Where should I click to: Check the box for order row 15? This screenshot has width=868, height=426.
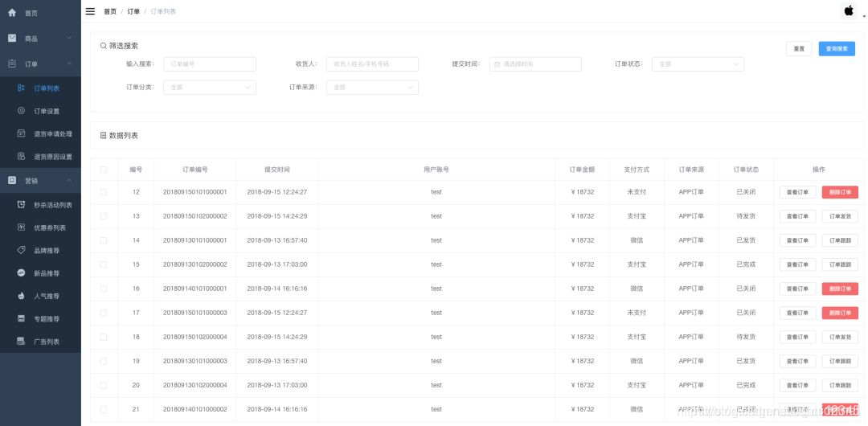tap(104, 264)
